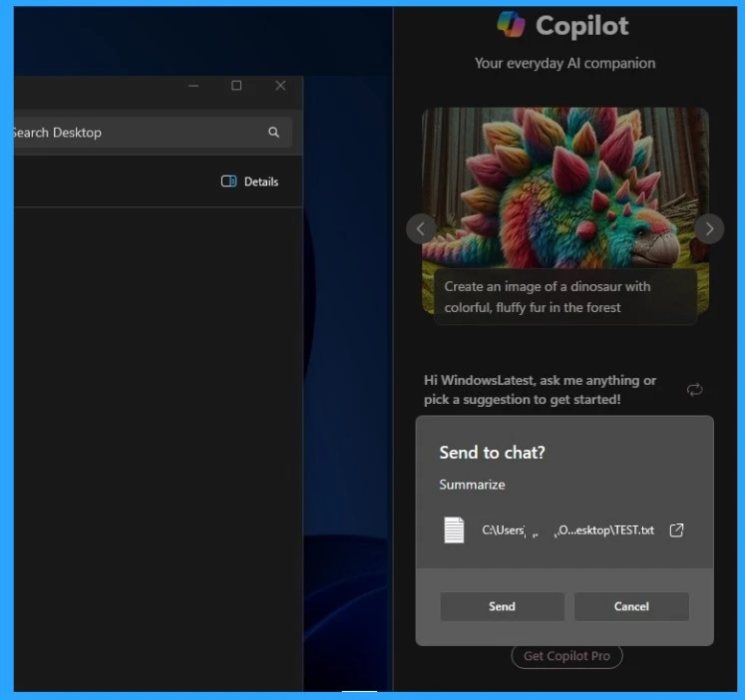Click the TEST.txt file path text

tap(567, 530)
